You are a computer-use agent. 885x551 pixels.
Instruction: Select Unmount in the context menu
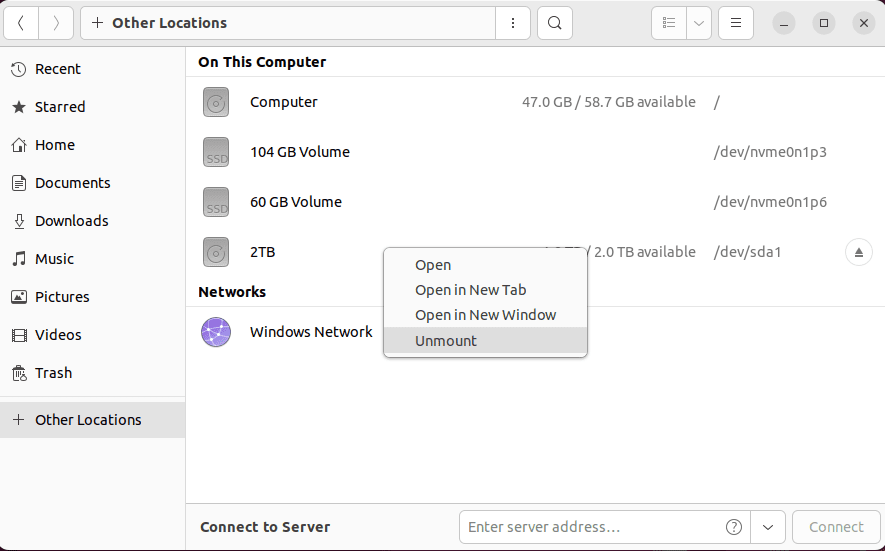[485, 341]
